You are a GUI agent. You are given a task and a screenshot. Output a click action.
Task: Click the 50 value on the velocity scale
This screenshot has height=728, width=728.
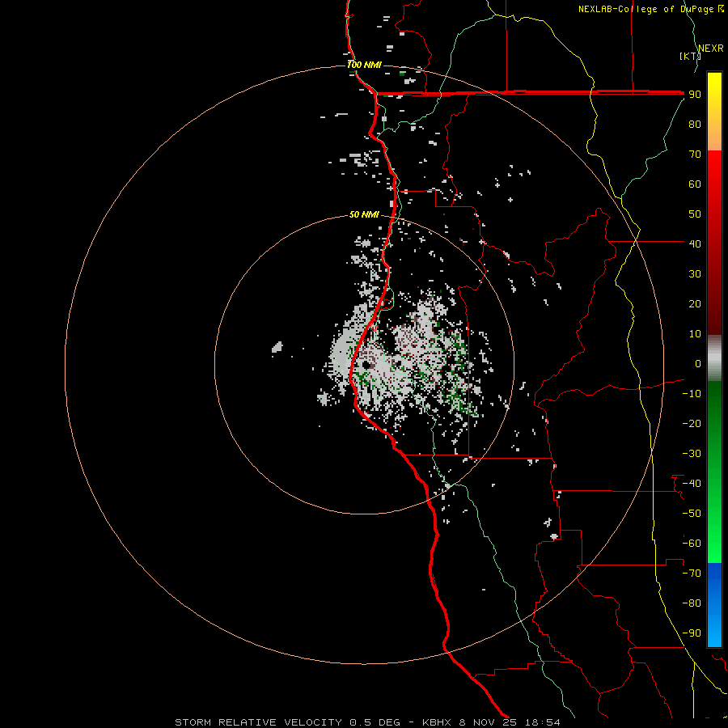coord(695,214)
